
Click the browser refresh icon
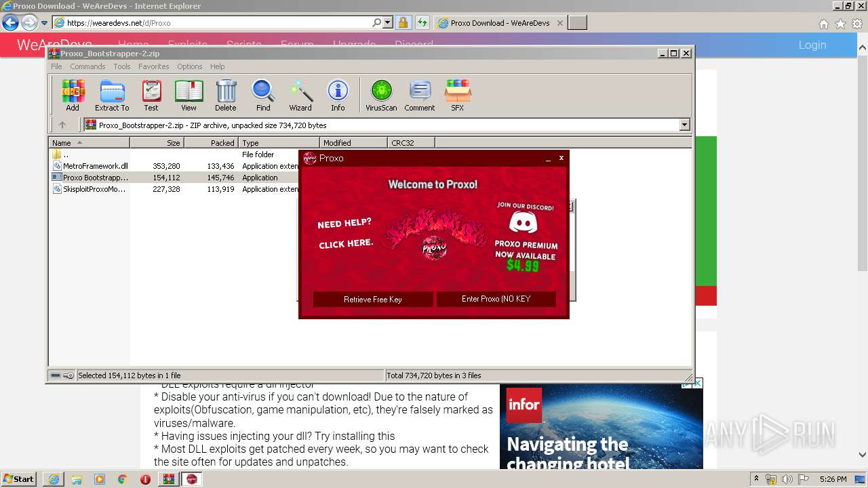pyautogui.click(x=422, y=22)
